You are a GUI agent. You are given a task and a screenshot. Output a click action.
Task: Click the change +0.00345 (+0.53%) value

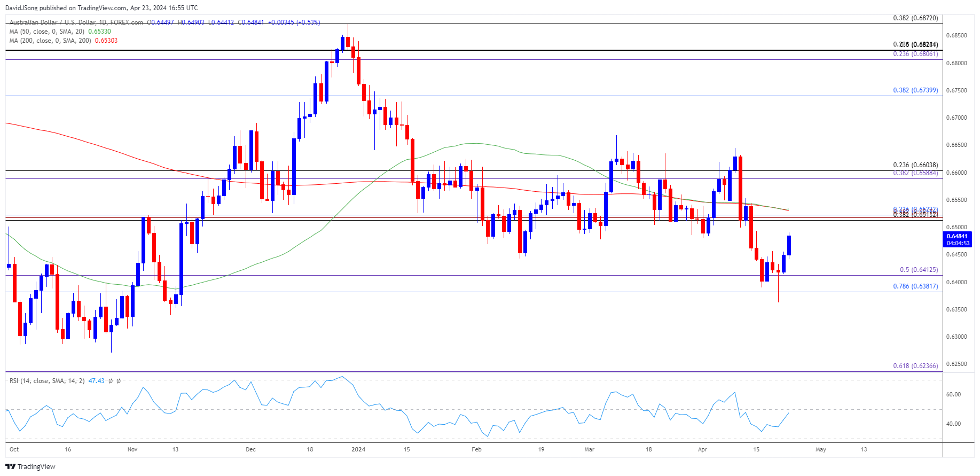pyautogui.click(x=294, y=22)
